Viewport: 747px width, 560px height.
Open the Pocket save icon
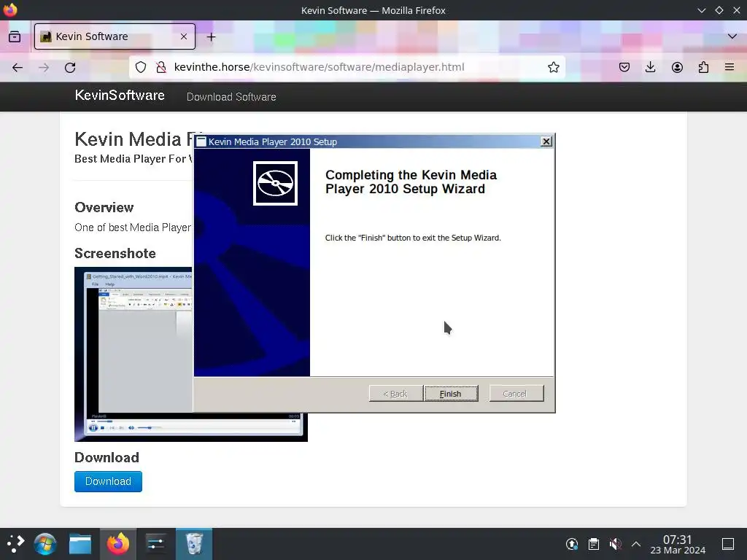pyautogui.click(x=624, y=67)
